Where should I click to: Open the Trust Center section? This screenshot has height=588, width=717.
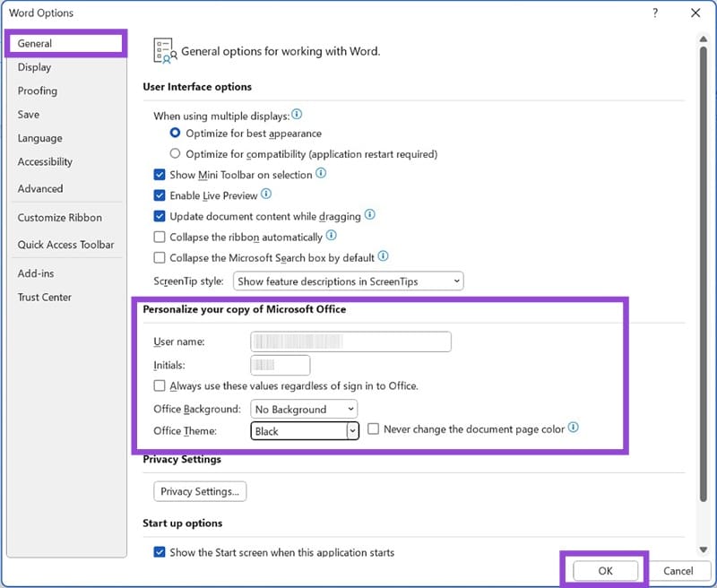pyautogui.click(x=44, y=297)
